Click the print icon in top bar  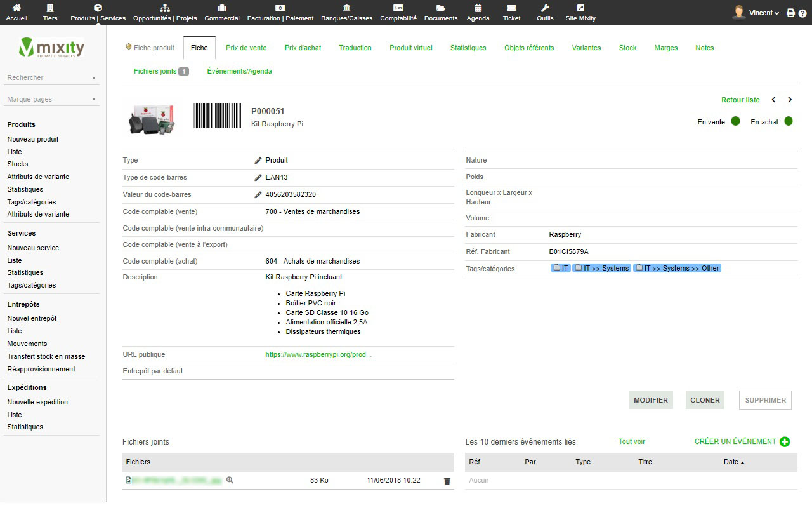tap(790, 13)
